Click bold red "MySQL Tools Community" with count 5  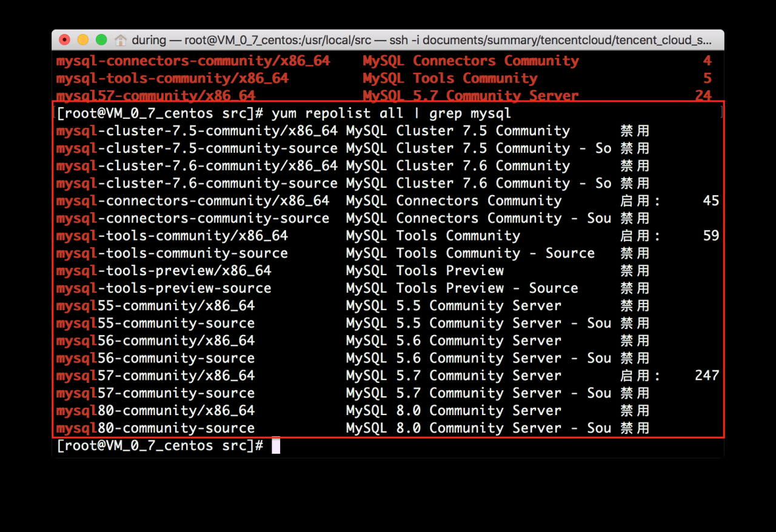(x=450, y=79)
